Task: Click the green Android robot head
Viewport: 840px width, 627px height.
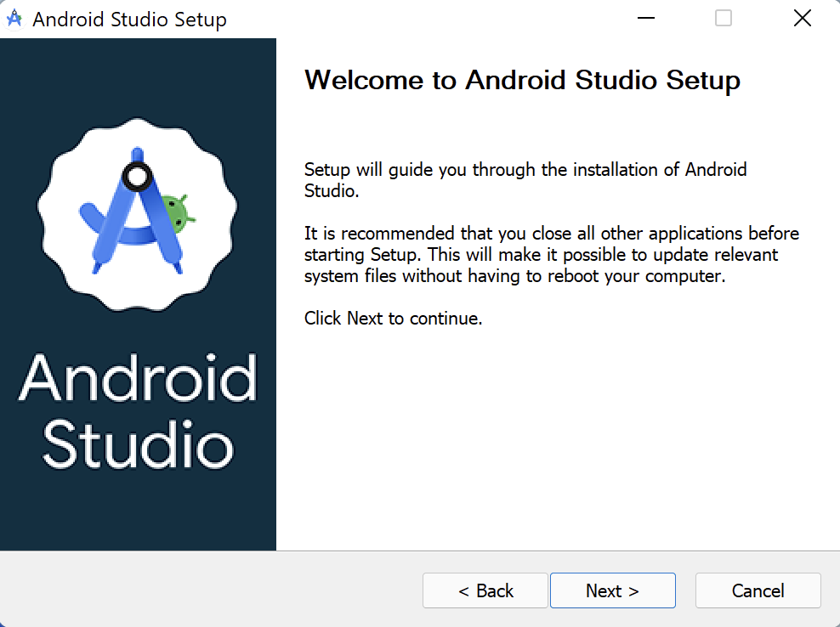Action: pyautogui.click(x=176, y=212)
